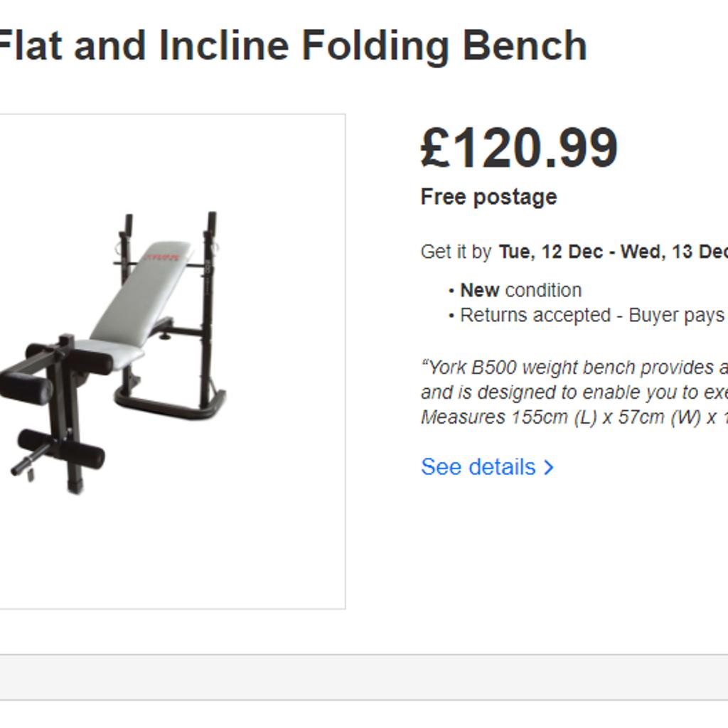Viewport: 728px width, 728px height.
Task: Click the bench's black base frame
Action: pos(171,403)
